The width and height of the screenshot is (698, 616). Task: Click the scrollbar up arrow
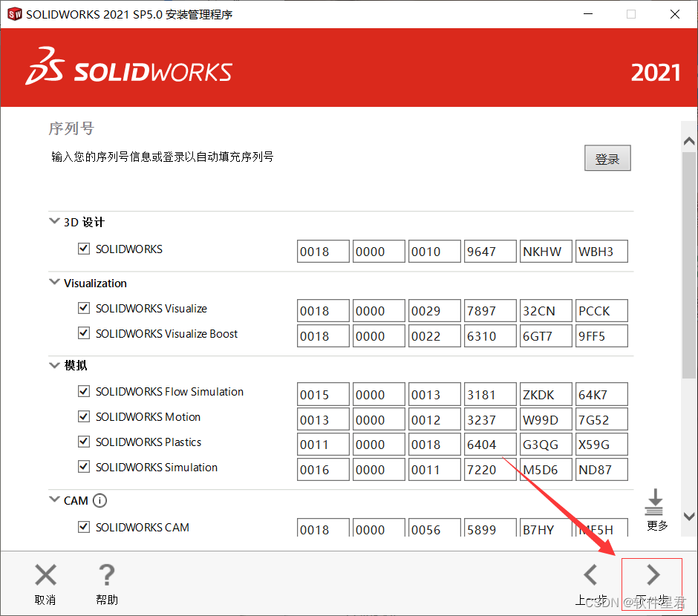click(x=689, y=142)
